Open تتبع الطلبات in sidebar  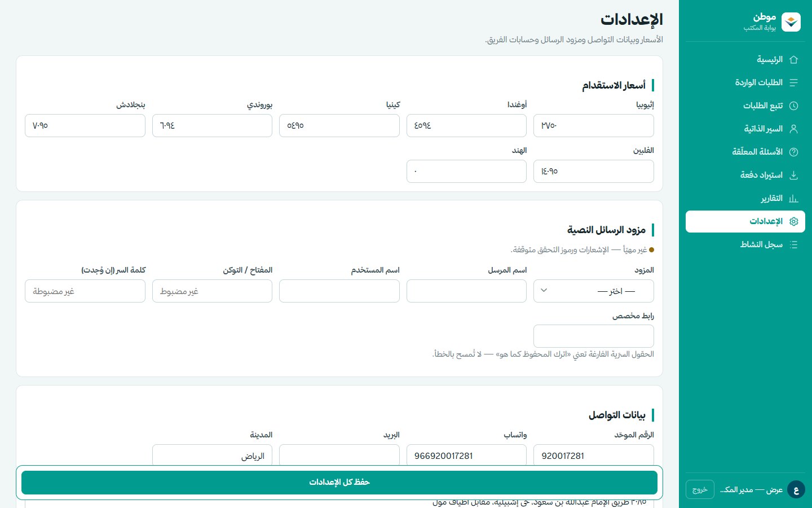(x=745, y=106)
